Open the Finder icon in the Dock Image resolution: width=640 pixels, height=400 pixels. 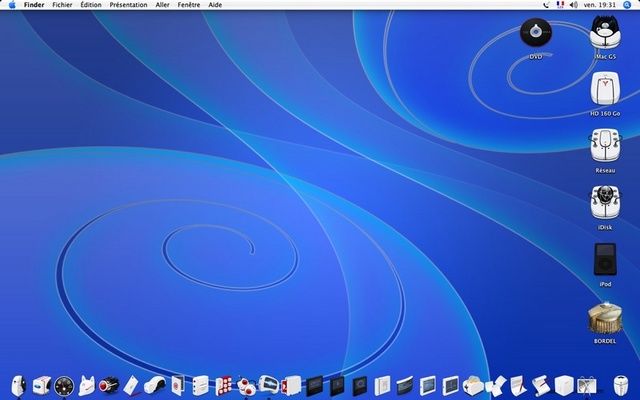(x=19, y=385)
